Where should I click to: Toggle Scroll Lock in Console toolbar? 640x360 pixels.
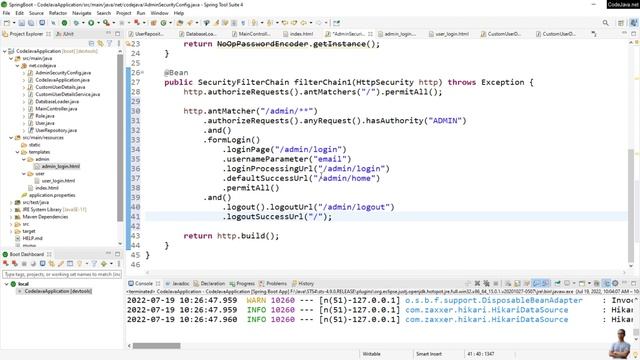pyautogui.click(x=517, y=283)
